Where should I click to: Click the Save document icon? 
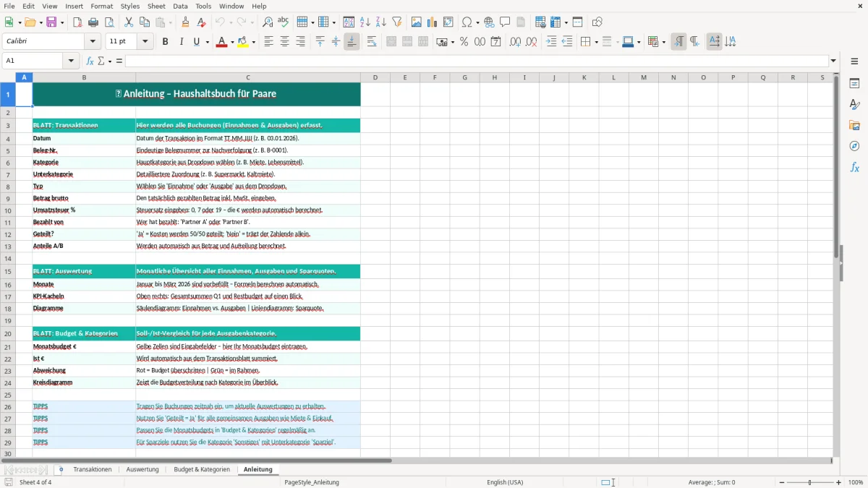coord(51,22)
